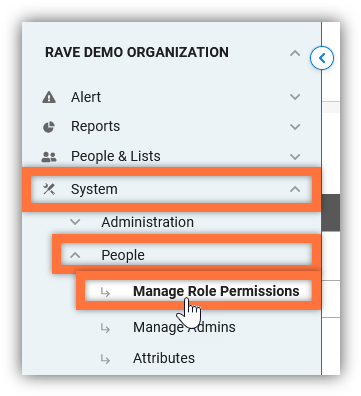This screenshot has width=361, height=396.
Task: Click the arrow icon beside Manage Role Permissions
Action: pos(105,292)
